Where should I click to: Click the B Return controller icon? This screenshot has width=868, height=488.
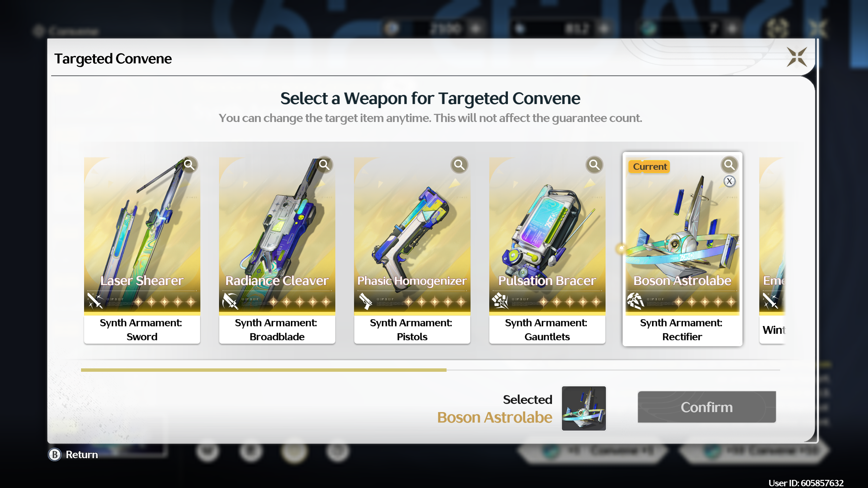55,454
